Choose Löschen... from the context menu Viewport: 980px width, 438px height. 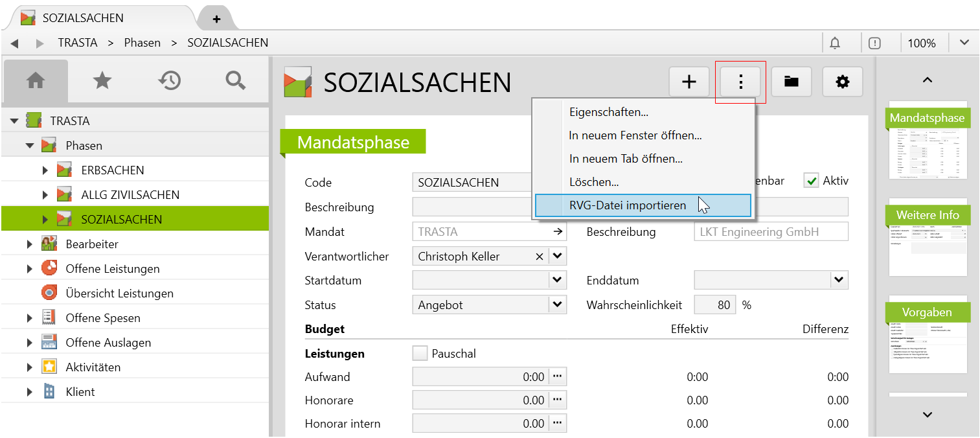coord(593,182)
